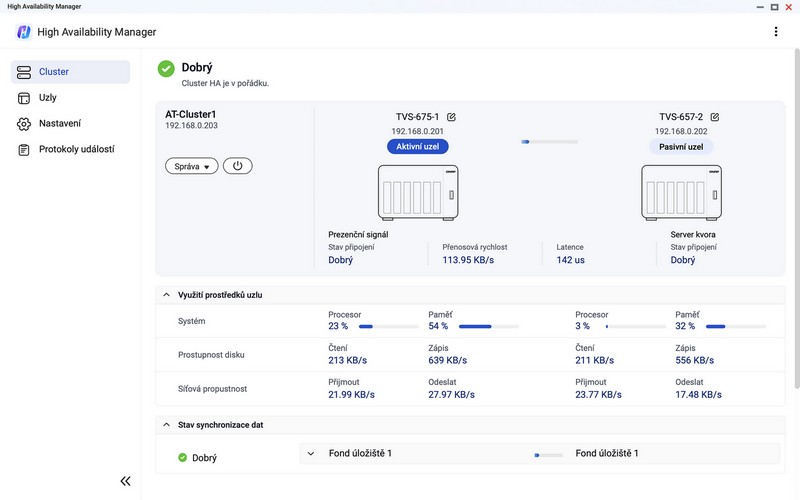Click the right Fond úložiště 1 label

pyautogui.click(x=607, y=453)
